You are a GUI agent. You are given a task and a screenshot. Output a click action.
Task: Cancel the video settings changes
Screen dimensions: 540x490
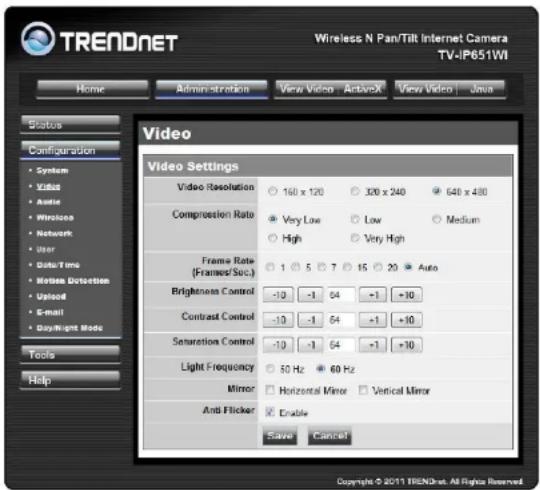(x=330, y=436)
